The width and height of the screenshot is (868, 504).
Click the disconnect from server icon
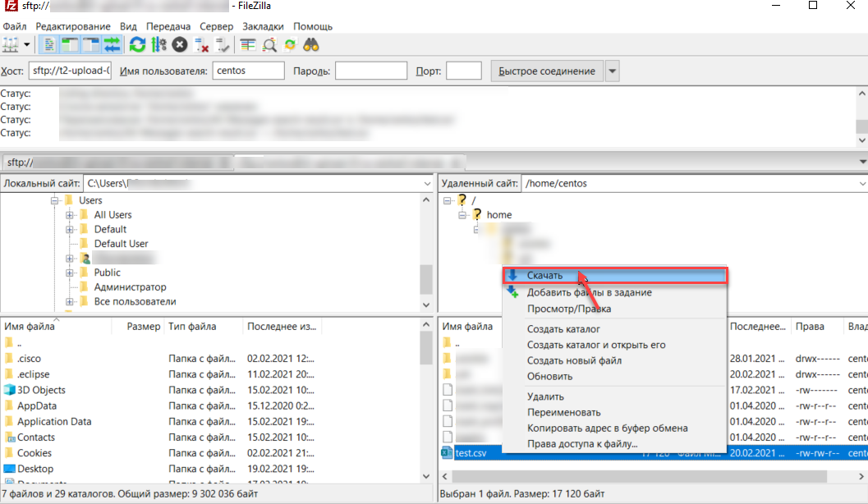200,44
